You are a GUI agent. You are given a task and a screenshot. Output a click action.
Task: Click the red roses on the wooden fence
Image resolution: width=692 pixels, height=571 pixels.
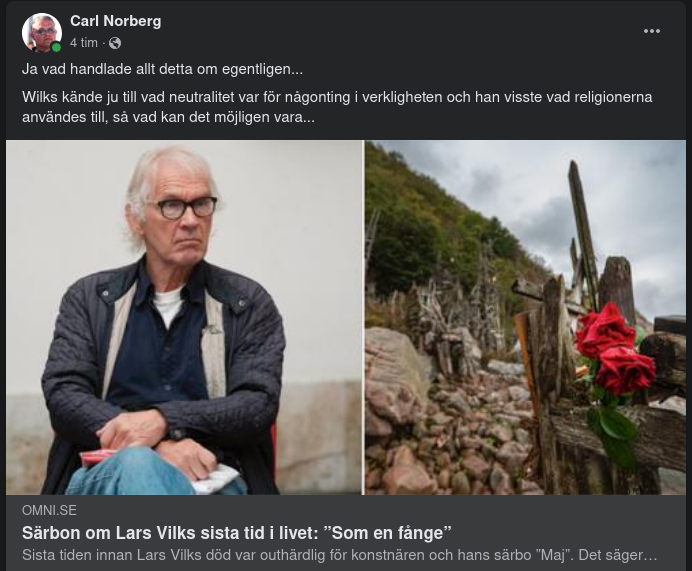pyautogui.click(x=615, y=349)
